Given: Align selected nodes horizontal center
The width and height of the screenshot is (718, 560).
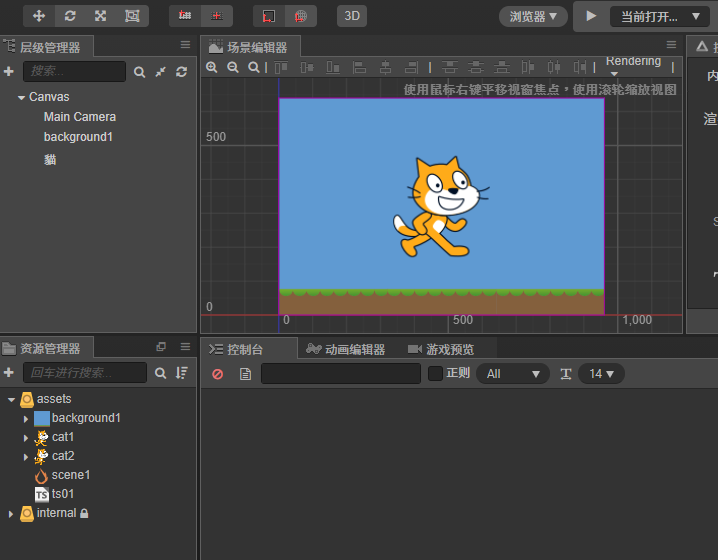Looking at the screenshot, I should tap(386, 68).
